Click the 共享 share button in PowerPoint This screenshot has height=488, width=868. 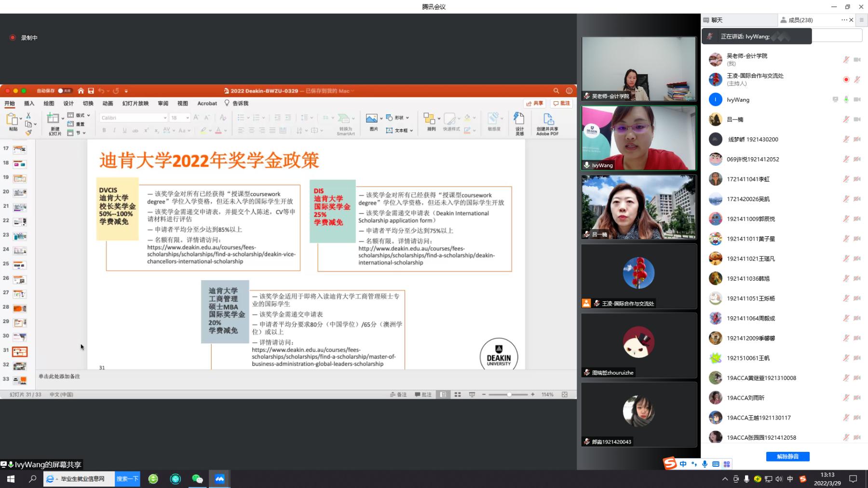535,103
